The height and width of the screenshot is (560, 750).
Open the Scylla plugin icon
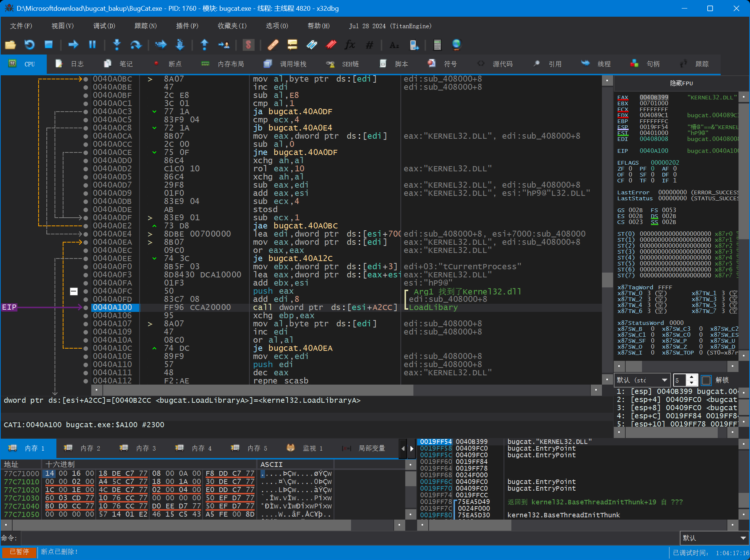pyautogui.click(x=248, y=45)
